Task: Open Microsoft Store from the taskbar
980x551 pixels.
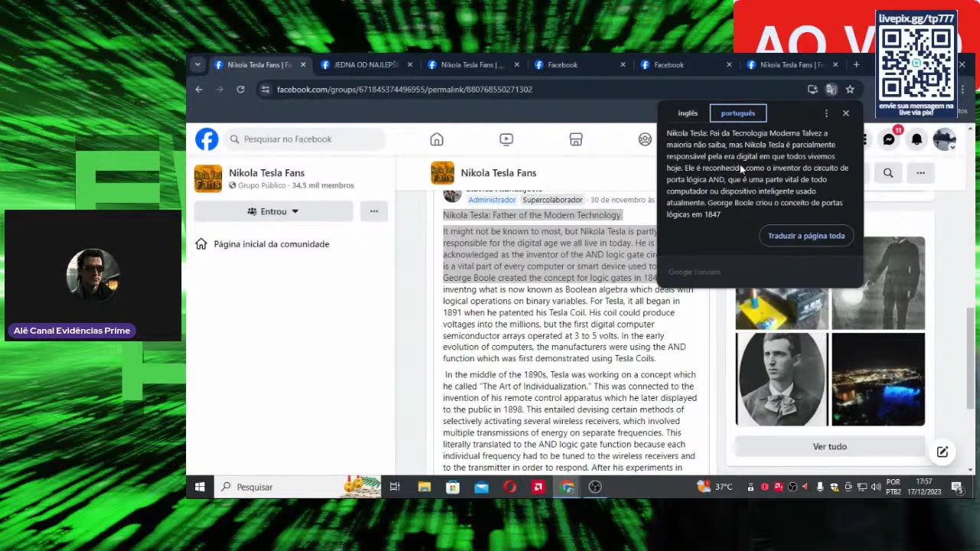Action: pos(452,487)
